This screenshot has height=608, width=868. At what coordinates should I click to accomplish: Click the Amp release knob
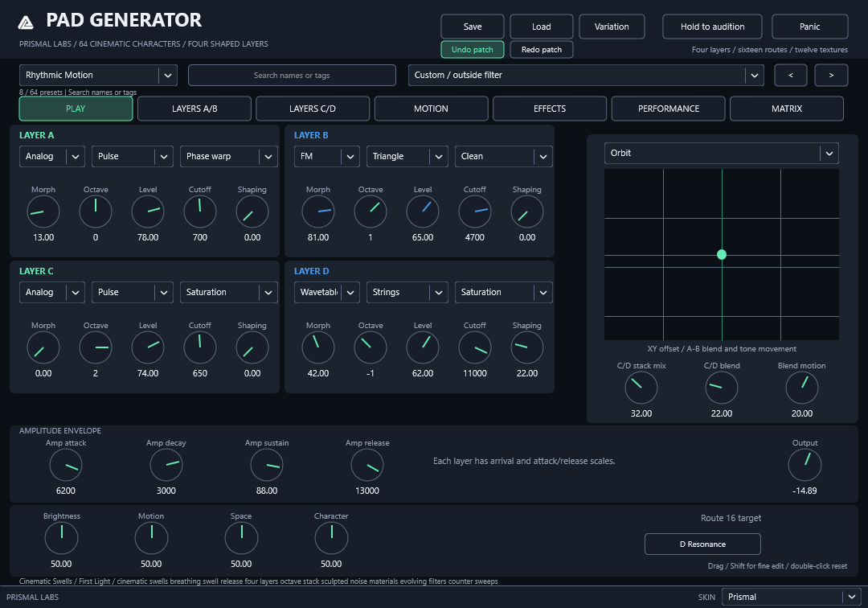tap(367, 465)
